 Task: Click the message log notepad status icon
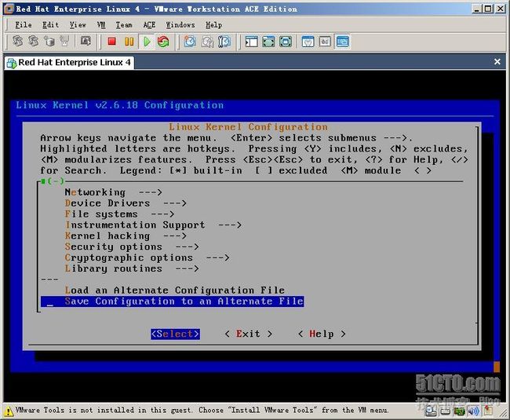pyautogui.click(x=488, y=411)
